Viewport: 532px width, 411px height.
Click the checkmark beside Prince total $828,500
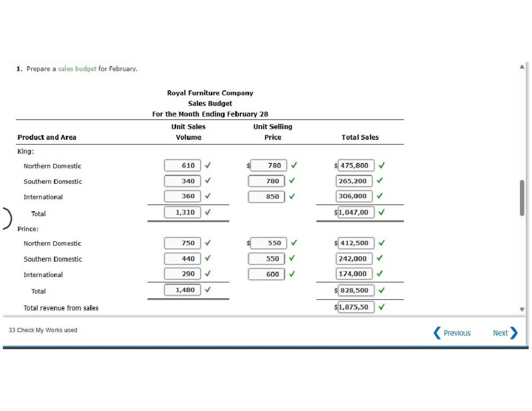click(x=381, y=291)
